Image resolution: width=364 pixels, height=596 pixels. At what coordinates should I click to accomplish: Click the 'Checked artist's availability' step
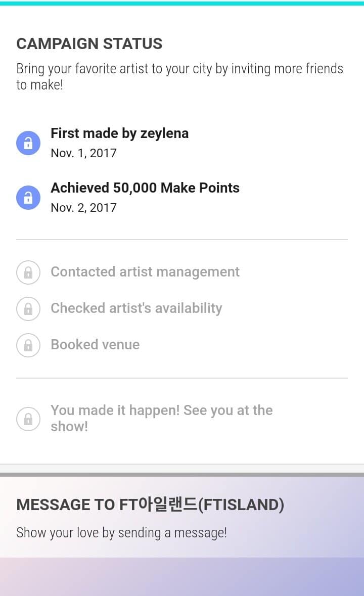tap(136, 308)
